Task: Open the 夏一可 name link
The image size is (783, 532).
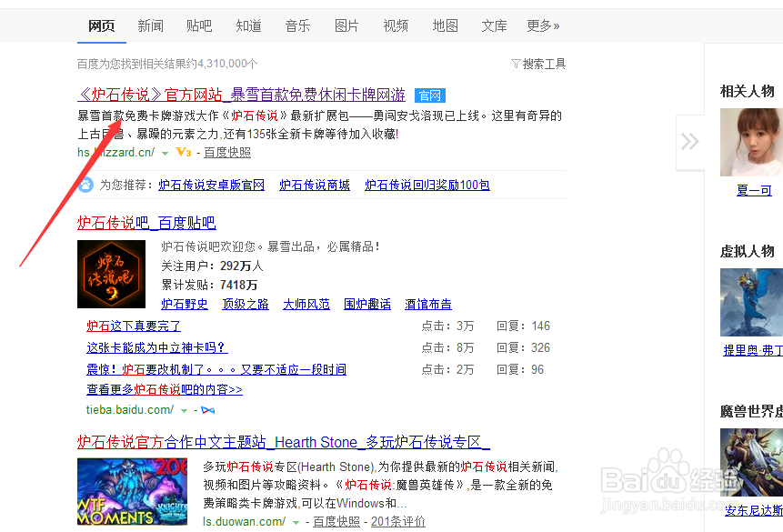Action: 754,190
